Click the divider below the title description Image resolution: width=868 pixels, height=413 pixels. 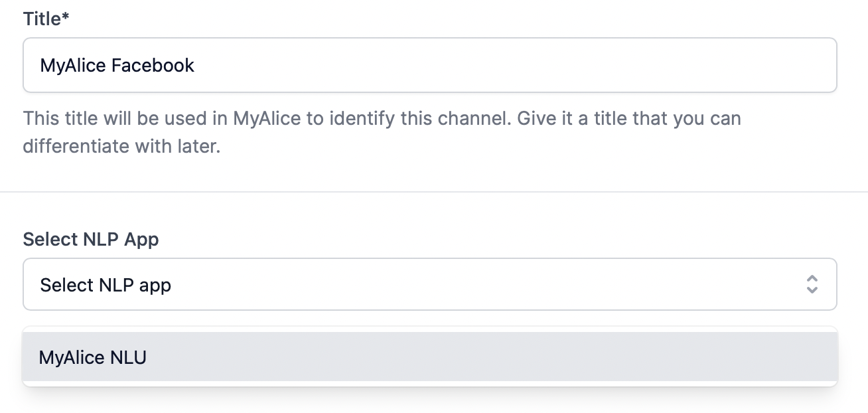(434, 192)
